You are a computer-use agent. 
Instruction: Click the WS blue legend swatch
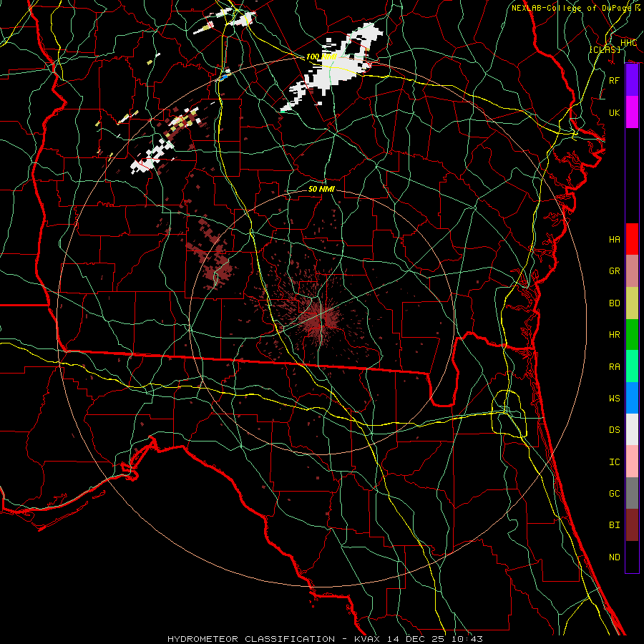pos(632,398)
